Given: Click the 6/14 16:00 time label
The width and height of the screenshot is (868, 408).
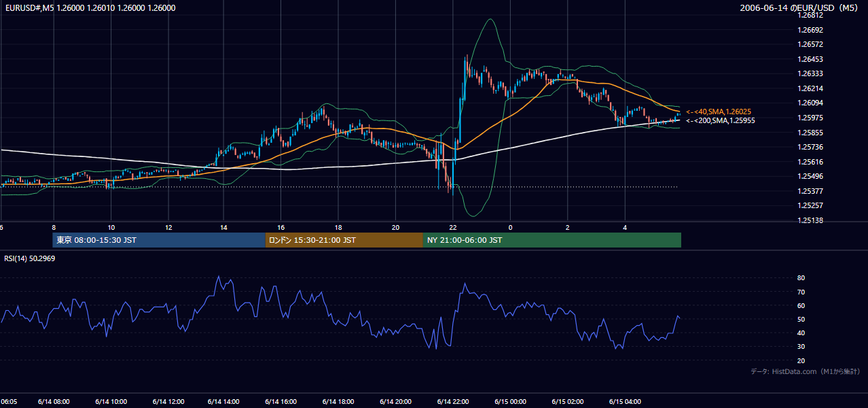Looking at the screenshot, I should [281, 401].
